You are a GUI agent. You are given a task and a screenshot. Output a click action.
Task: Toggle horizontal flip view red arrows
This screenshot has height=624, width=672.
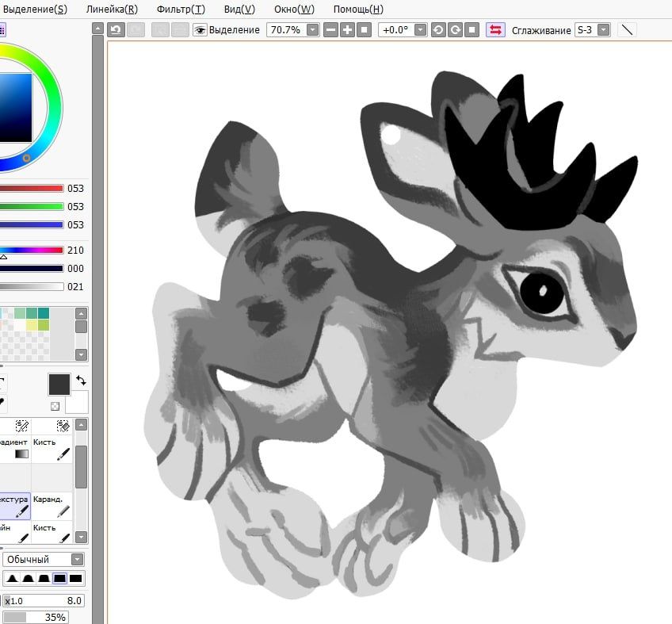click(495, 30)
